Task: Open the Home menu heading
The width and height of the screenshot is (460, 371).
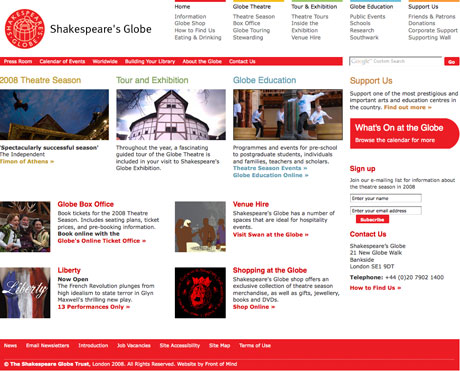Action: pos(182,7)
